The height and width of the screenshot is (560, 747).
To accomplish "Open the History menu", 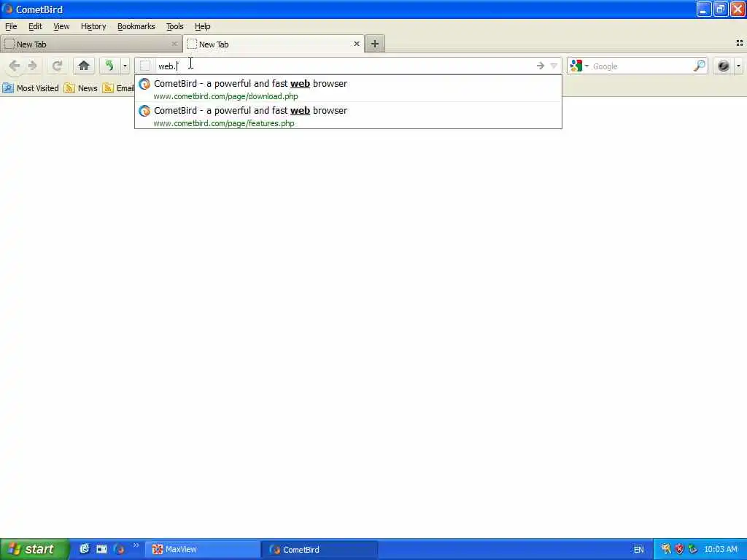I will coord(93,26).
